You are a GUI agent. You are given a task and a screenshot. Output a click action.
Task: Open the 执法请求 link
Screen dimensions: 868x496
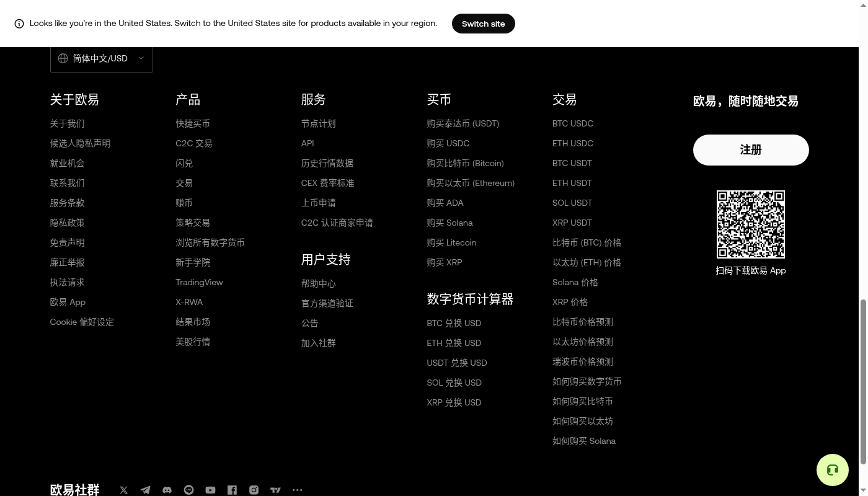coord(68,282)
